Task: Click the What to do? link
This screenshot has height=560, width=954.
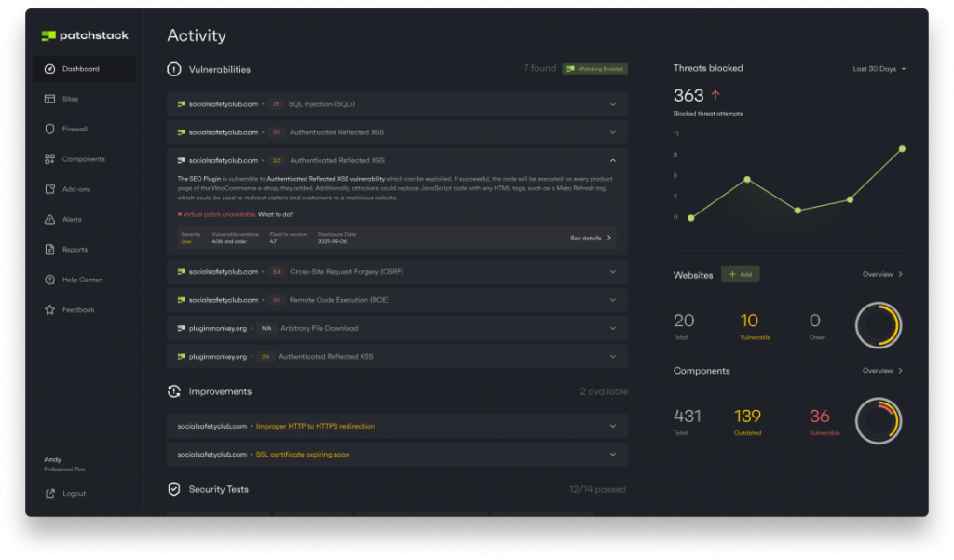Action: tap(275, 214)
